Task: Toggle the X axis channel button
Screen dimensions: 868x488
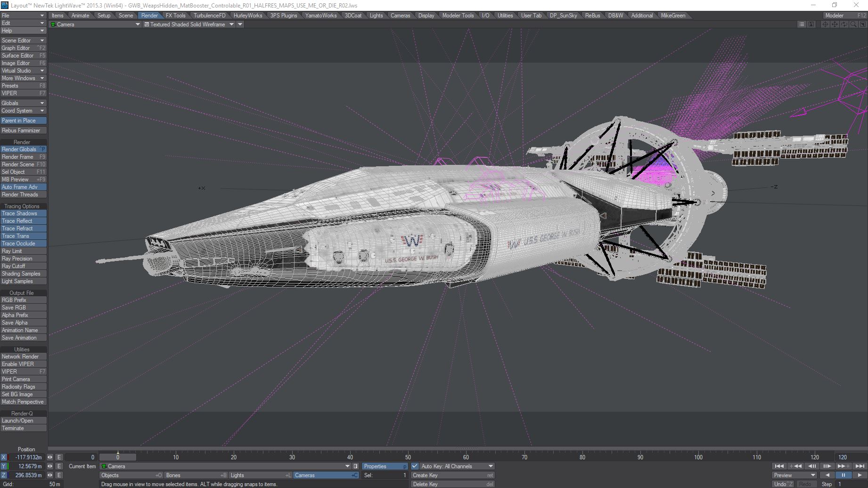Action: tap(4, 457)
